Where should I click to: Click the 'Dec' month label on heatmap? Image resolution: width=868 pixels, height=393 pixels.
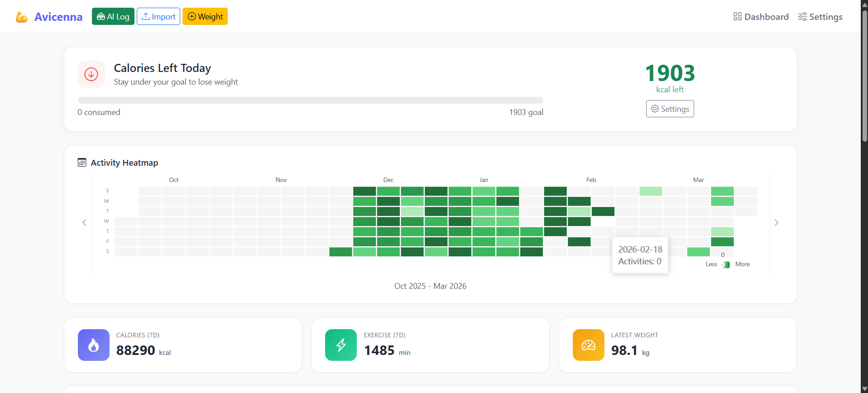pyautogui.click(x=388, y=180)
